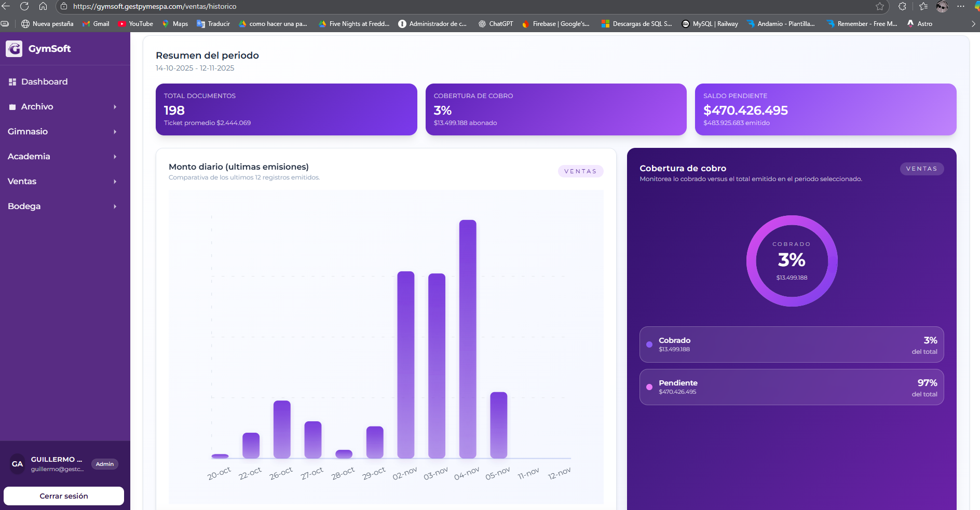Click the browser refresh icon

click(24, 6)
